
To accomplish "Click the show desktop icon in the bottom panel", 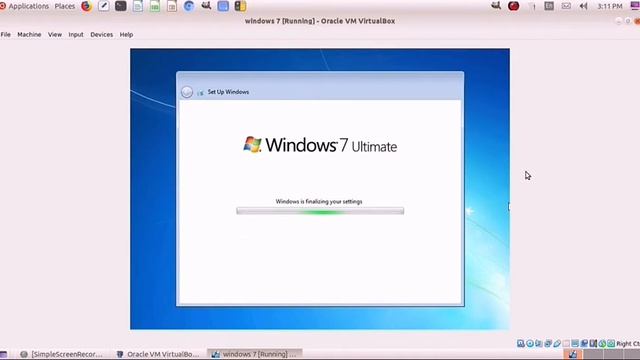I will click(4, 354).
